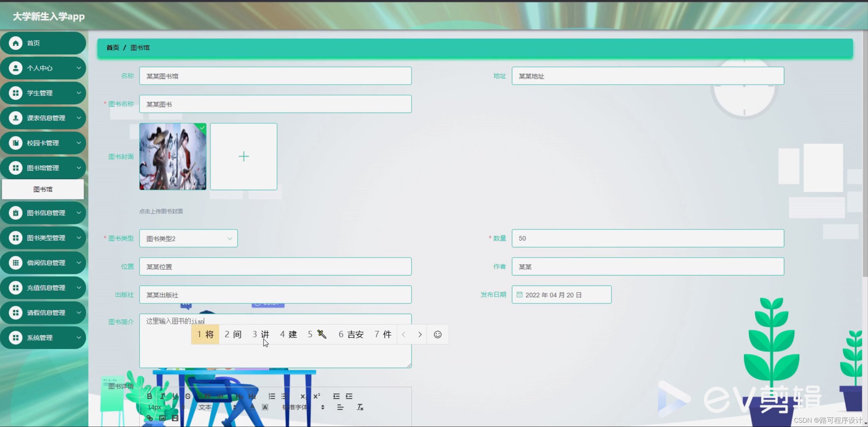Pick the text font color tool

(252, 407)
